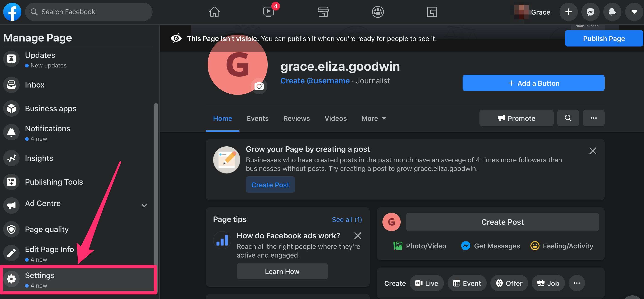Click the groups people icon in navbar

pyautogui.click(x=377, y=12)
